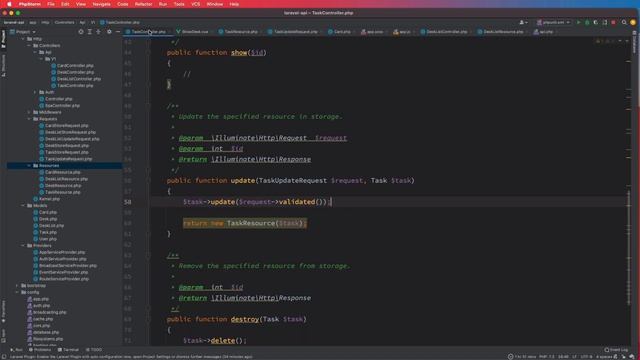Collapse the Models folder

pyautogui.click(x=23, y=205)
